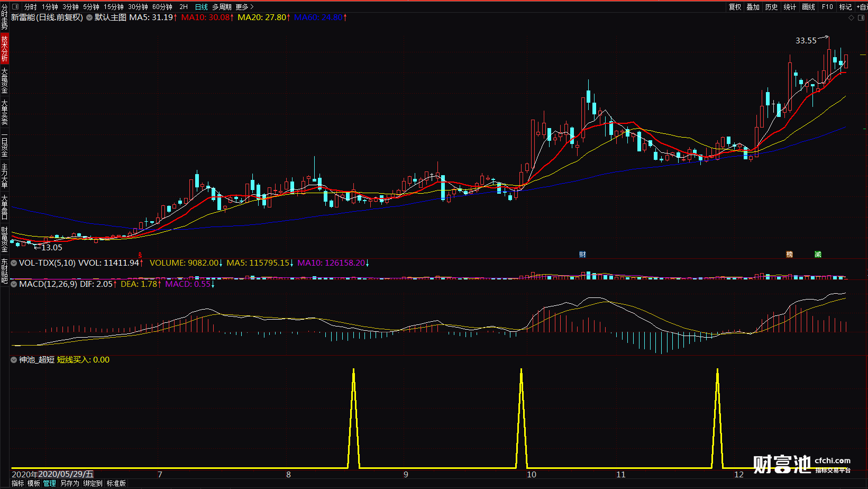
Task: Toggle the left sidebar panel icon
Action: [14, 7]
